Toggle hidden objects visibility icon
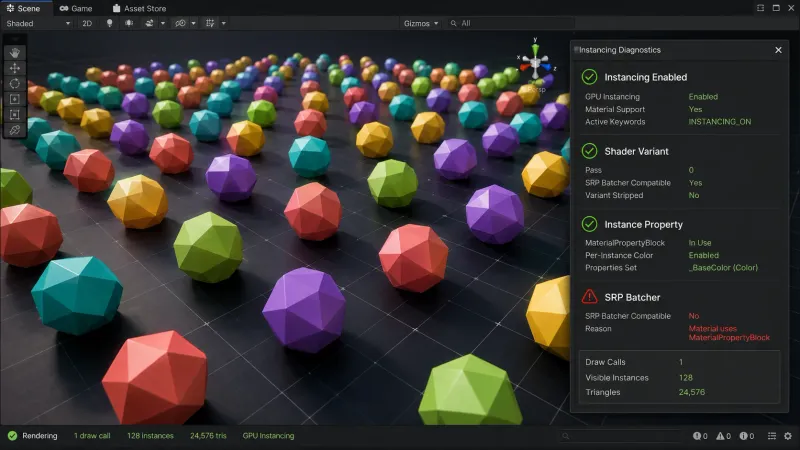 pyautogui.click(x=180, y=23)
